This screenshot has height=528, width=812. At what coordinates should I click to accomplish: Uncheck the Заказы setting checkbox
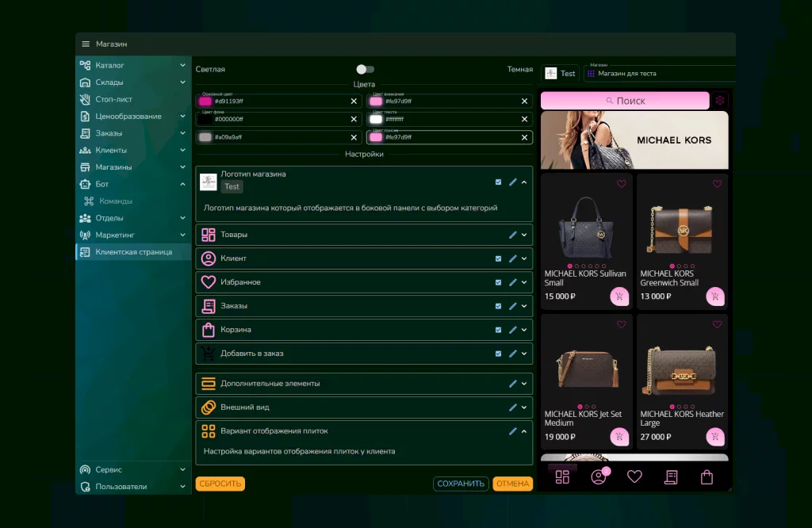[x=498, y=307]
